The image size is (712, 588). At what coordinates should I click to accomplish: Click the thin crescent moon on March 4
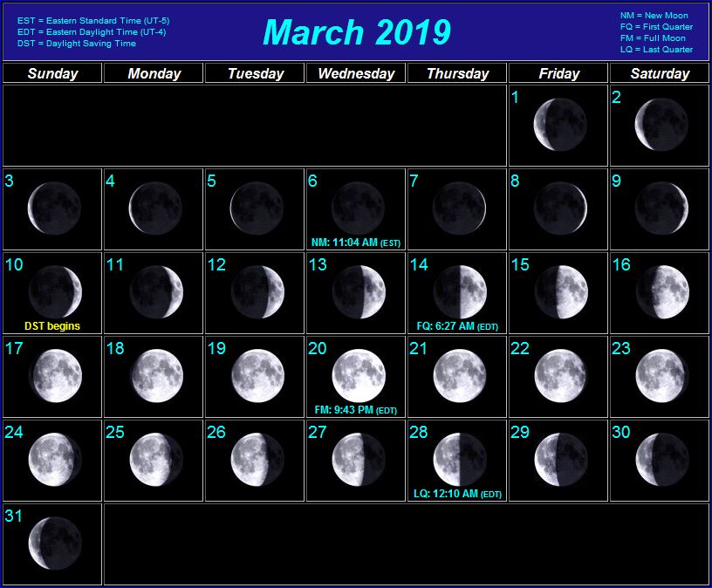tap(156, 209)
